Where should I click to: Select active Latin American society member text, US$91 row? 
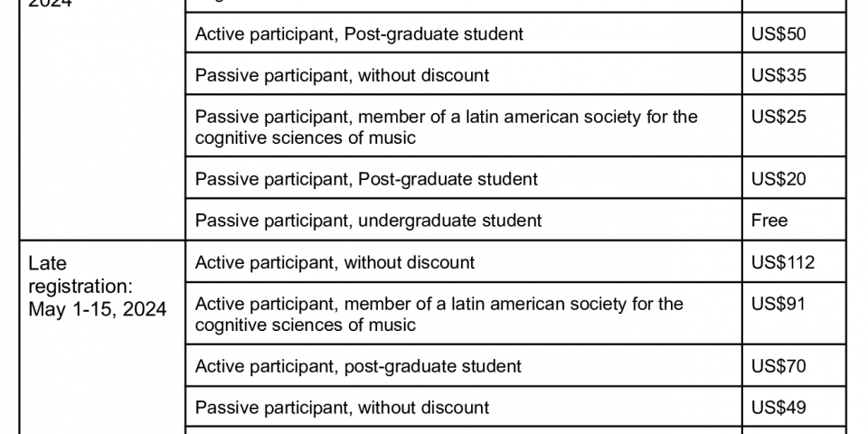coord(439,304)
